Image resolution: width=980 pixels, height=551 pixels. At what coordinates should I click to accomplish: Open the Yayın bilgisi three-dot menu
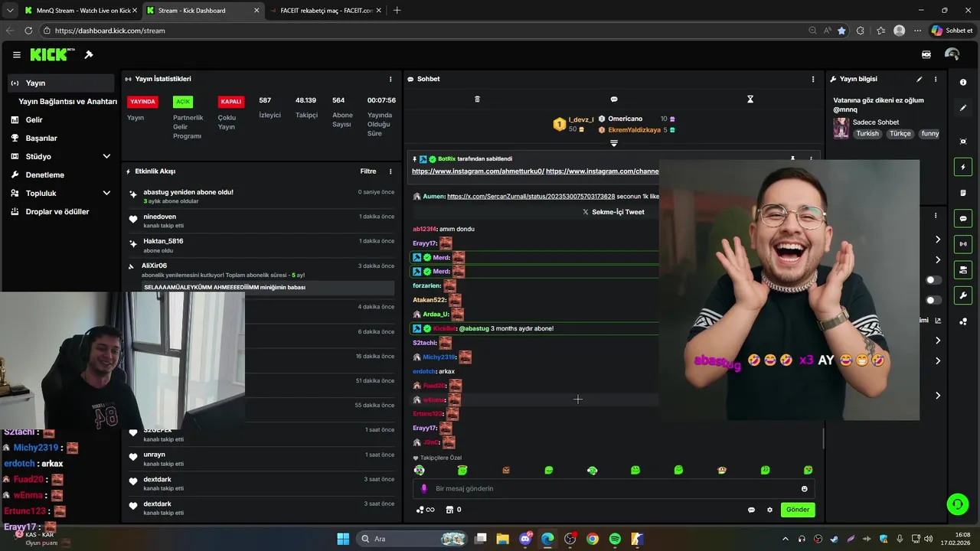tap(935, 79)
